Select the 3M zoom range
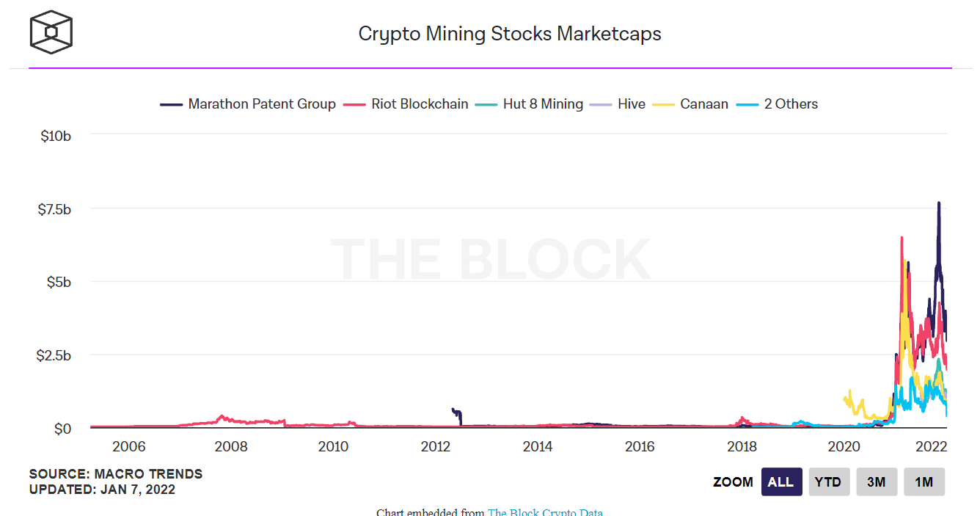Image resolution: width=980 pixels, height=516 pixels. pyautogui.click(x=877, y=482)
